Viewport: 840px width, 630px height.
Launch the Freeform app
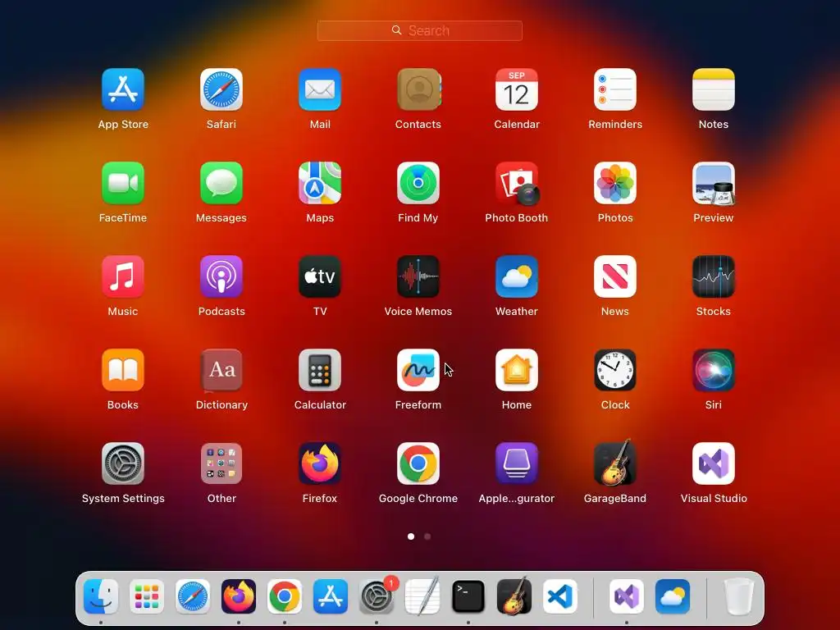pyautogui.click(x=418, y=370)
